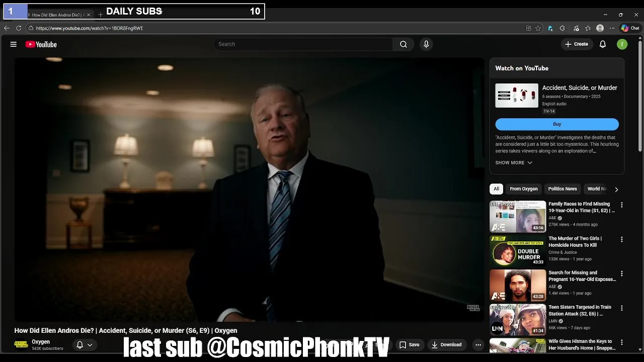Open the Accident, Suicide, or Murder show thumbnail
This screenshot has height=362, width=644.
coord(517,96)
